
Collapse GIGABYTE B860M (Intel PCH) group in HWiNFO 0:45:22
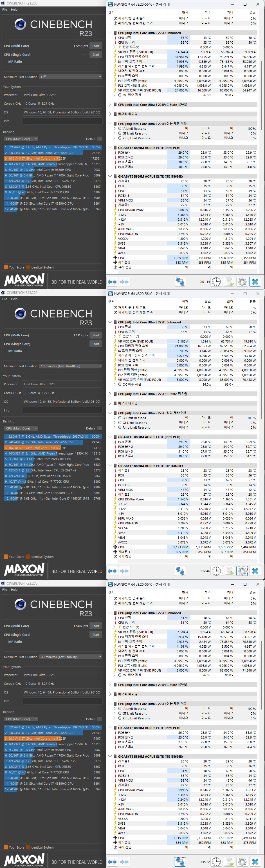coord(110,728)
